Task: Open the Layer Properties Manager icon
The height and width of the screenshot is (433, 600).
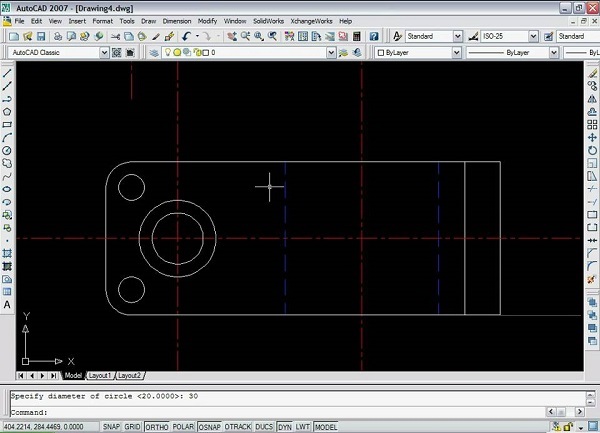Action: 154,53
